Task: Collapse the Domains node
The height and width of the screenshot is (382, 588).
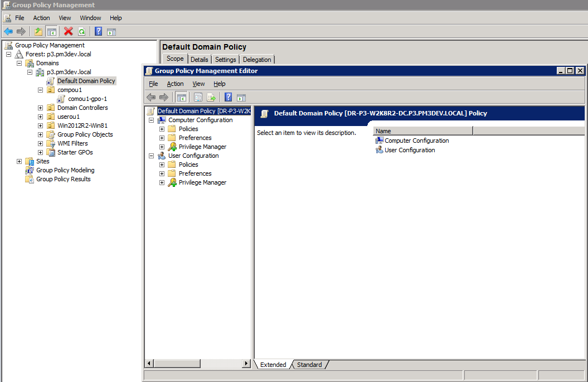Action: 19,63
